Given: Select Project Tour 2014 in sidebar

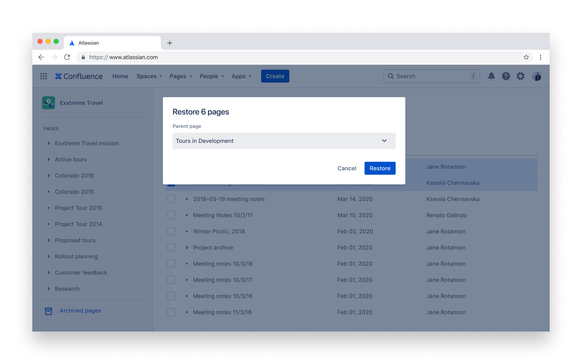Looking at the screenshot, I should (x=78, y=224).
